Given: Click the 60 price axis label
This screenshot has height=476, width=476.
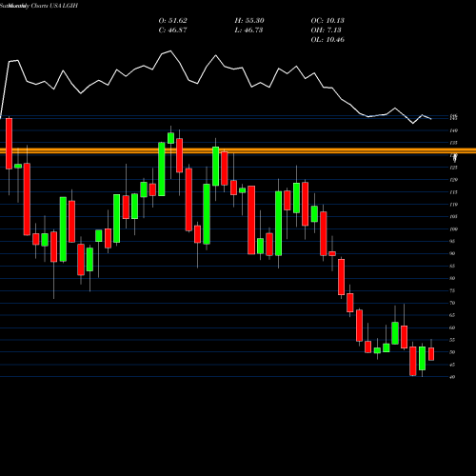Looking at the screenshot, I should click(x=453, y=327).
